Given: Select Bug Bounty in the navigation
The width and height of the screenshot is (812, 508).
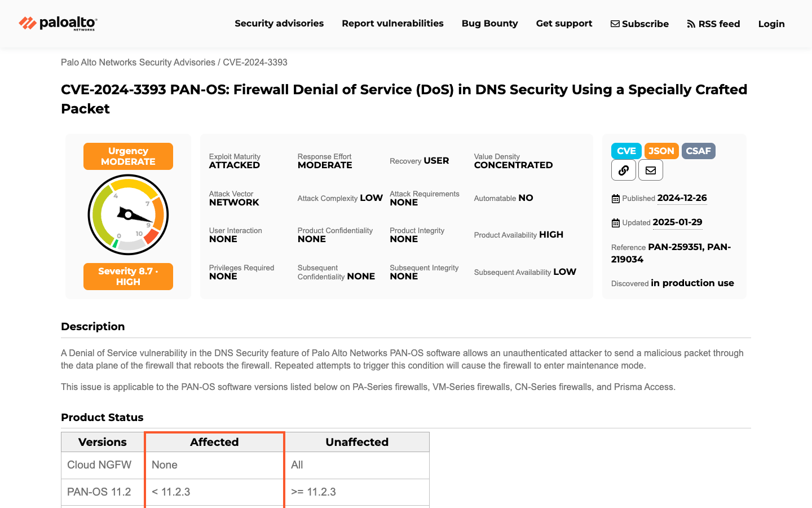Looking at the screenshot, I should click(489, 24).
